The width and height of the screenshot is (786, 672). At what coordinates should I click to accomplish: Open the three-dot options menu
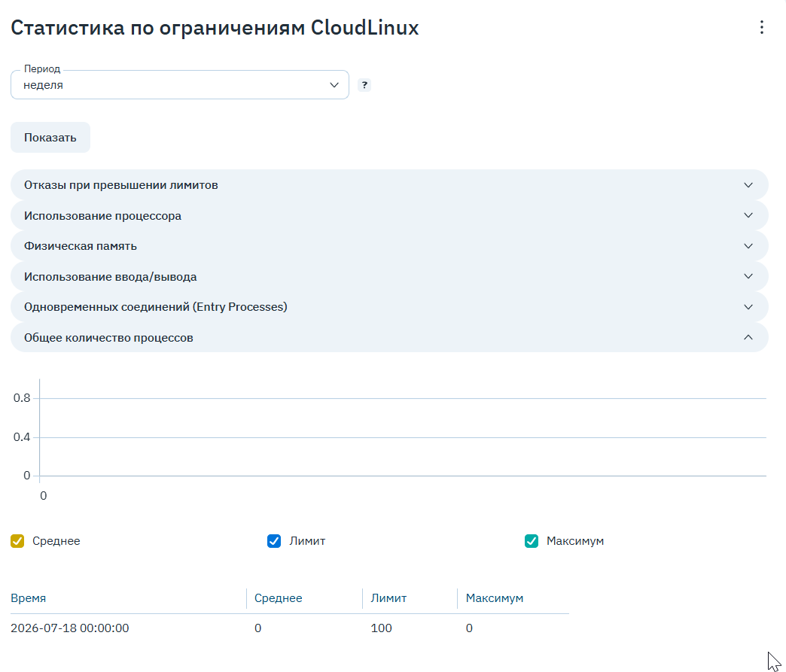[761, 27]
